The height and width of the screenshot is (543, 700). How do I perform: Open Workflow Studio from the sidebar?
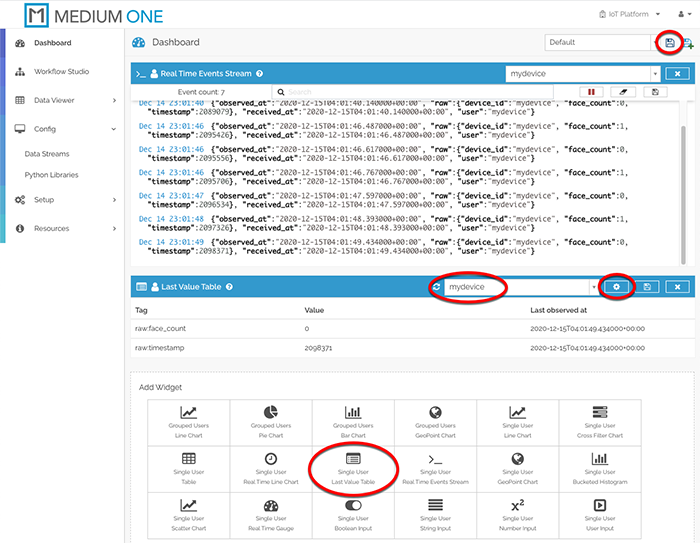click(x=60, y=72)
